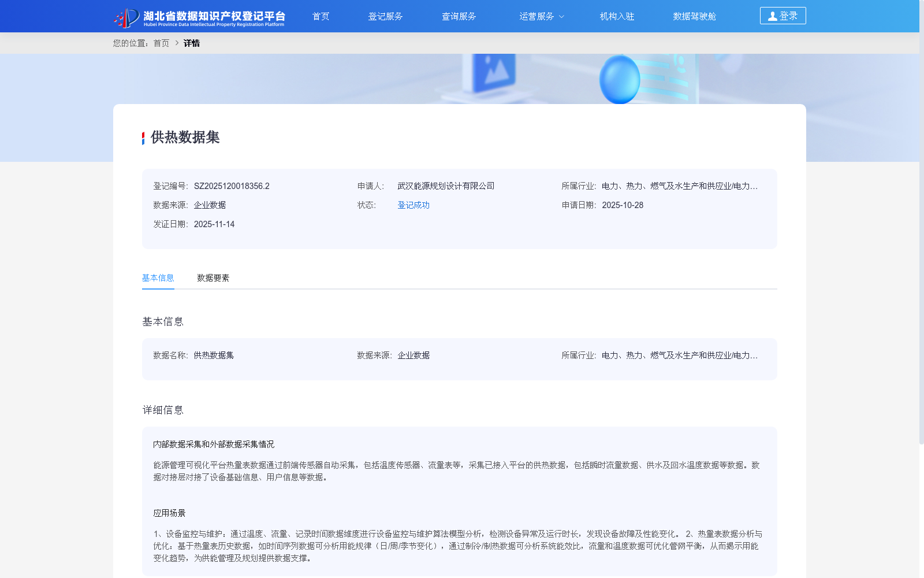Expand the 运营服务 dropdown chevron
The width and height of the screenshot is (924, 578).
pyautogui.click(x=561, y=17)
